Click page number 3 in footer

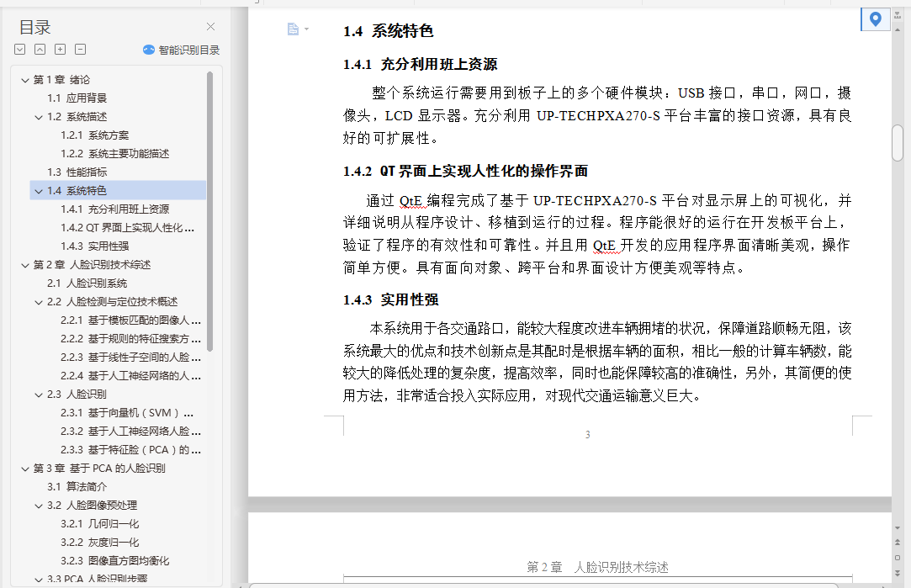coord(587,435)
